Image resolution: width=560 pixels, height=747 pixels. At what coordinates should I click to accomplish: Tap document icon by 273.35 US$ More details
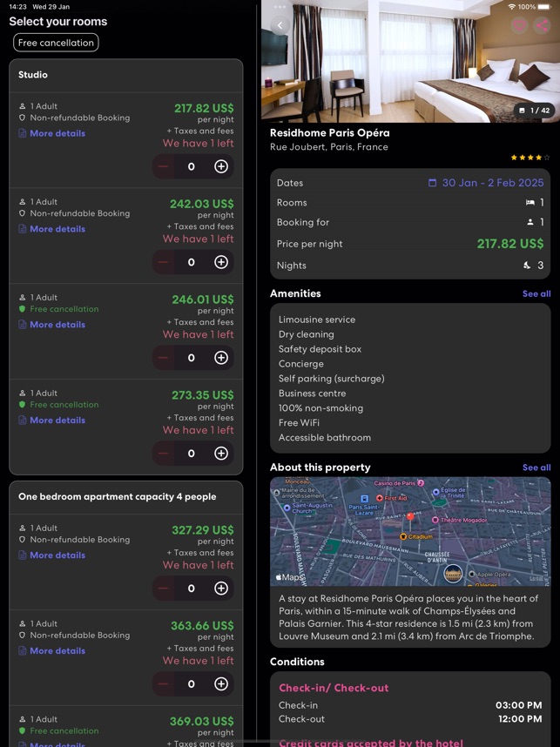pos(22,421)
